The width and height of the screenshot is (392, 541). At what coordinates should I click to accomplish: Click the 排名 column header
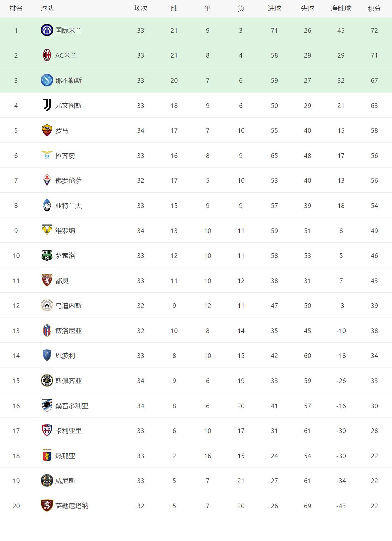tap(16, 9)
